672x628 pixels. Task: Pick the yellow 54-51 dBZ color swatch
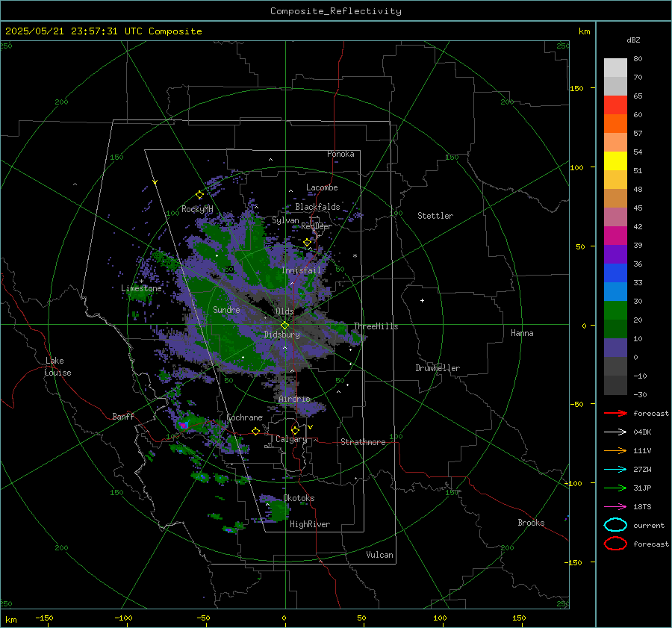(x=615, y=161)
